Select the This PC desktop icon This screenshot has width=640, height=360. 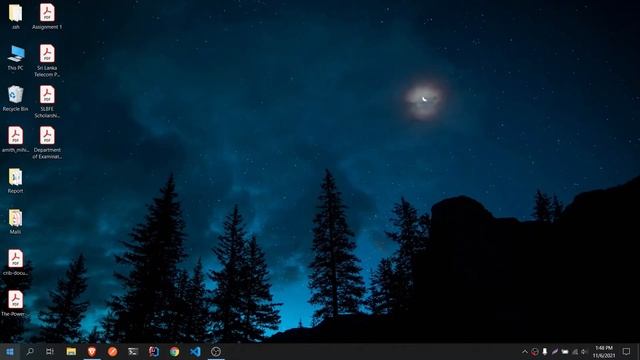16,58
